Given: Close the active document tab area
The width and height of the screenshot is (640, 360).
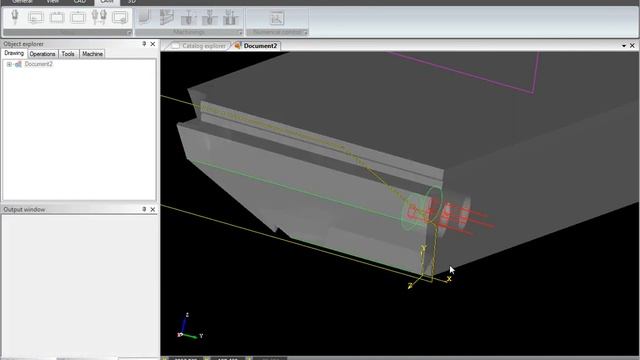Looking at the screenshot, I should click(632, 46).
